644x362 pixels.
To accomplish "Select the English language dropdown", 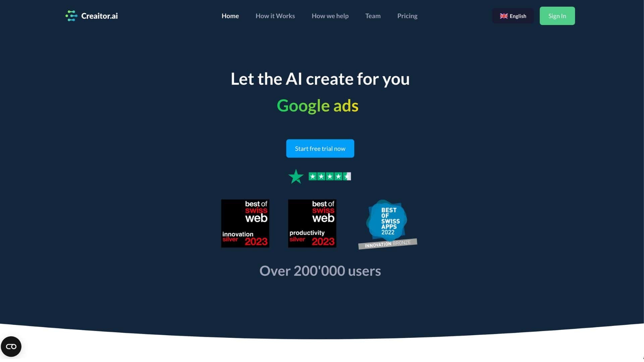I will point(513,15).
